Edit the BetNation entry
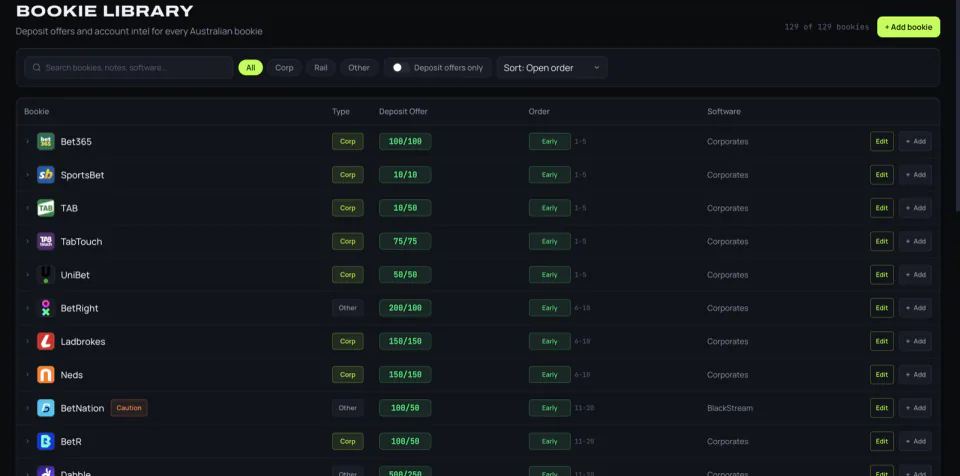The width and height of the screenshot is (960, 476). [882, 408]
